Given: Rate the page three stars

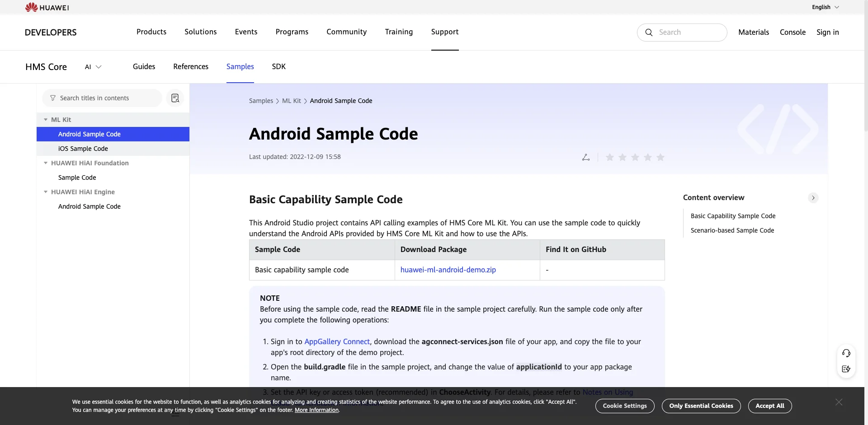Looking at the screenshot, I should pos(635,157).
